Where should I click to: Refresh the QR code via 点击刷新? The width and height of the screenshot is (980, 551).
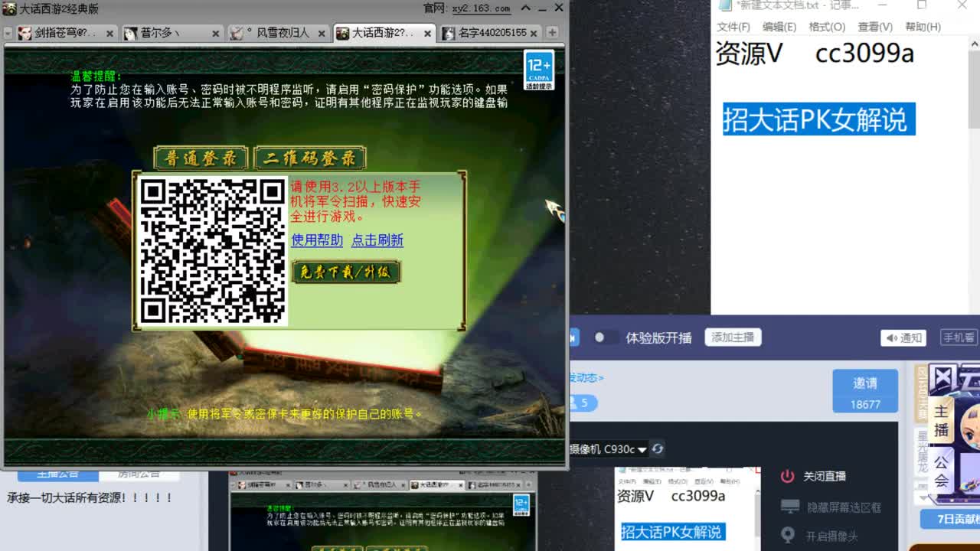point(377,240)
